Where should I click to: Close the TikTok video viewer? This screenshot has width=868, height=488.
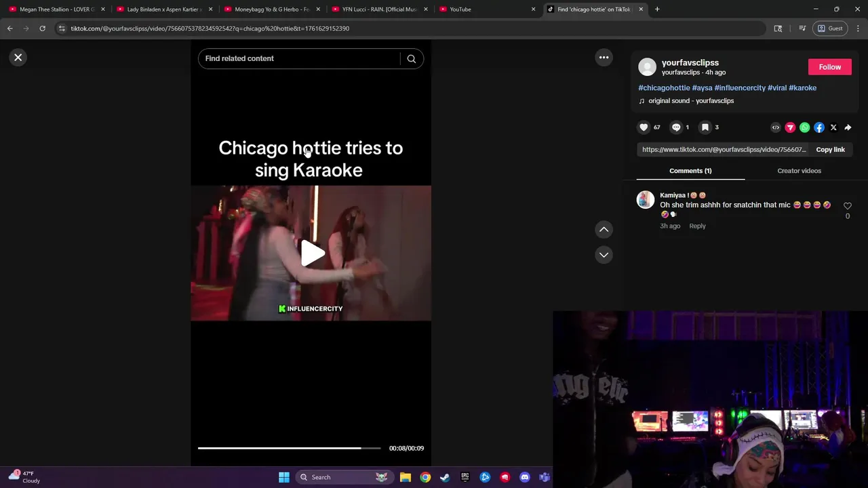[x=18, y=58]
